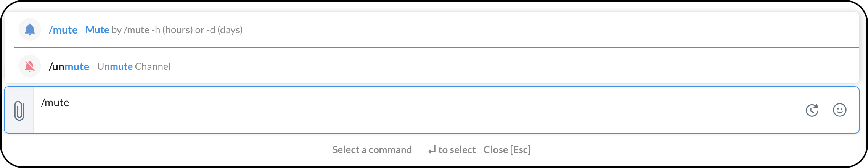Image resolution: width=868 pixels, height=168 pixels.
Task: Click the blue bell icon beside /mute
Action: 30,29
